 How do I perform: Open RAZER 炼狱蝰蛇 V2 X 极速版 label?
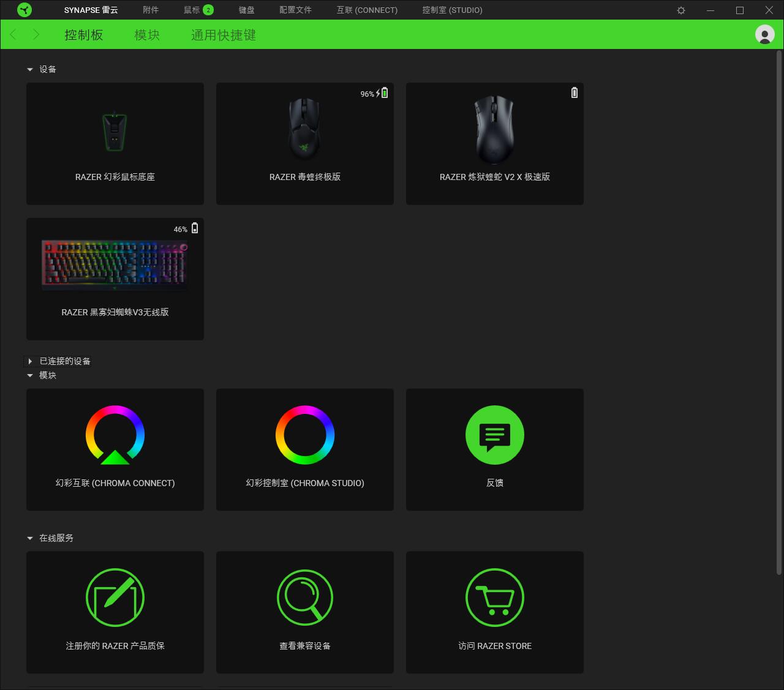point(495,177)
